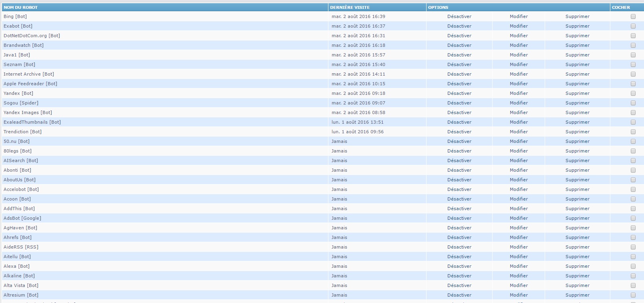644x303 pixels.
Task: Tick the Sogou [Spider] checkbox
Action: (x=633, y=103)
